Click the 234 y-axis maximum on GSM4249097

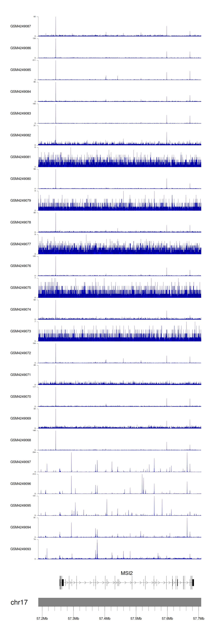pyautogui.click(x=34, y=452)
